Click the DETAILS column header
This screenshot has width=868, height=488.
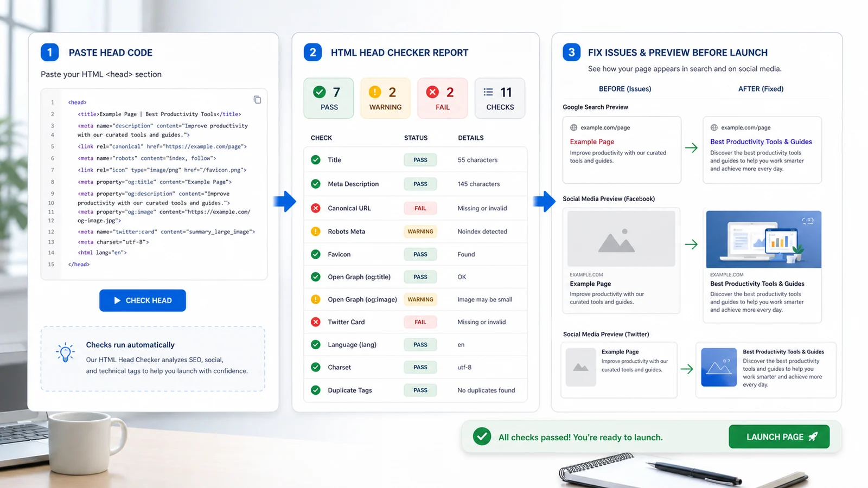[x=470, y=138]
